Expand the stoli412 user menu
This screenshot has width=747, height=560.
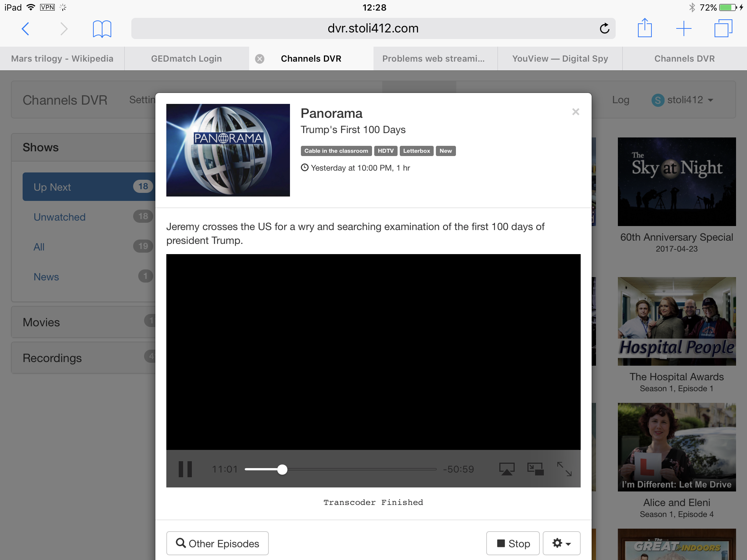(x=682, y=100)
